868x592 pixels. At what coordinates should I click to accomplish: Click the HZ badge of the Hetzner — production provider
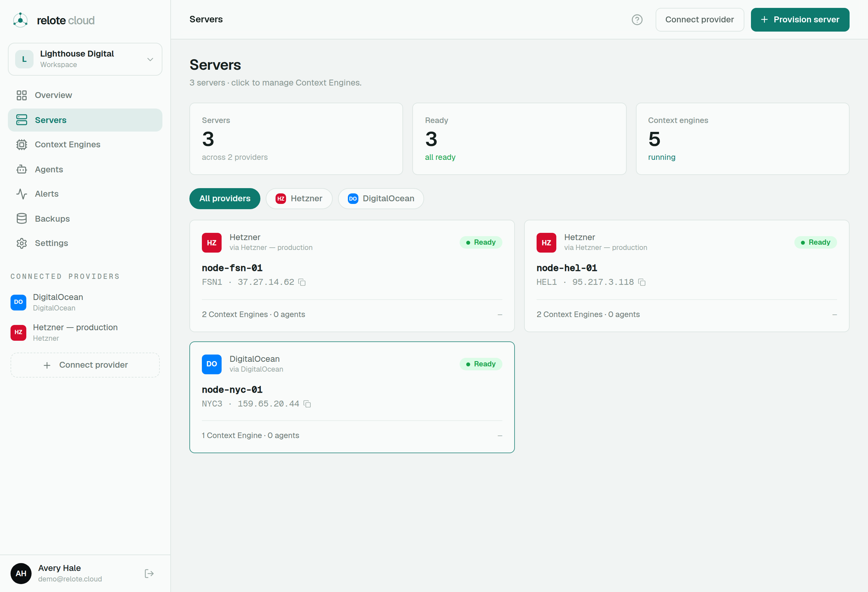pyautogui.click(x=18, y=333)
